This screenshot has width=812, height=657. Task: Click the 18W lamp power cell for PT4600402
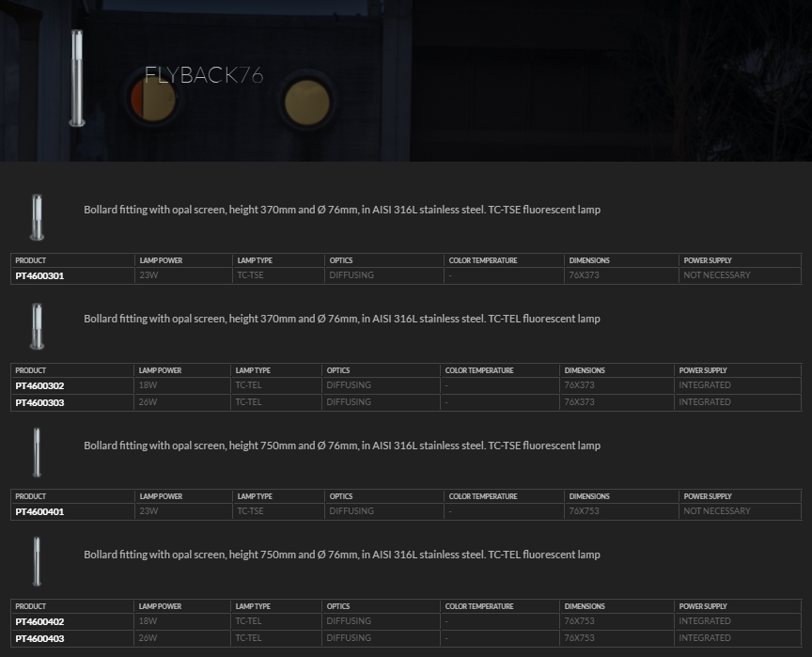(148, 621)
